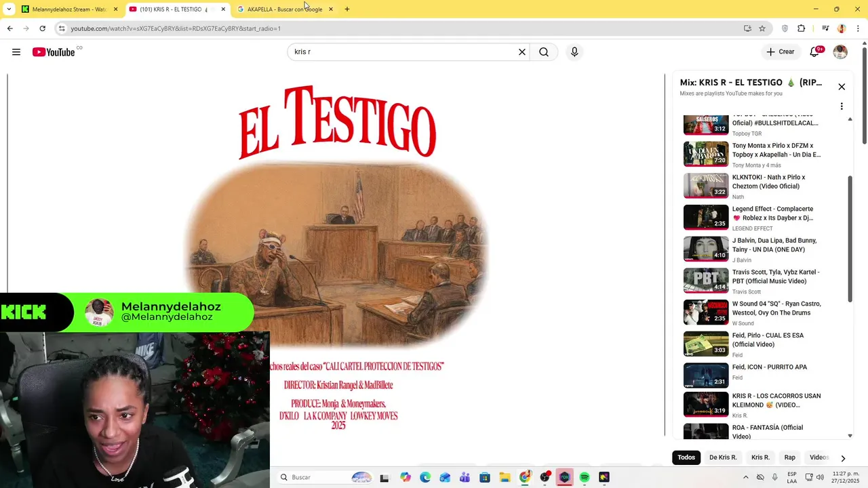
Task: Open the YouTube account avatar menu
Action: pos(840,52)
